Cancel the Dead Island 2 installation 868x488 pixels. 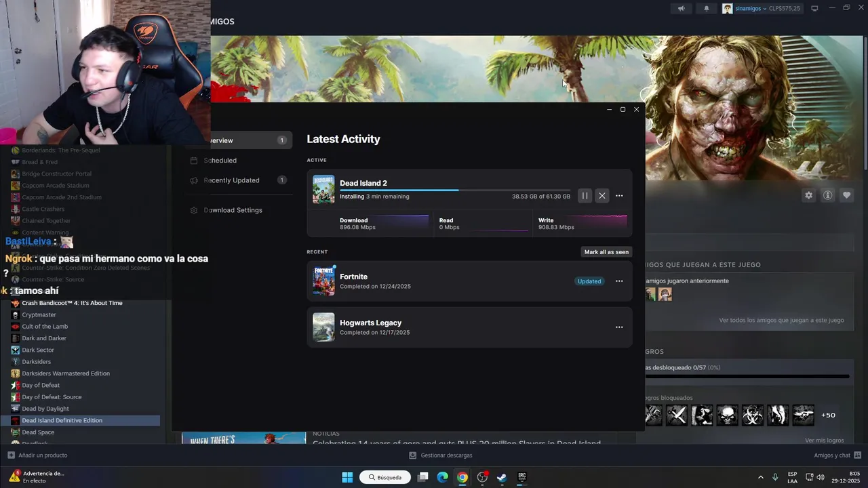[x=601, y=196]
